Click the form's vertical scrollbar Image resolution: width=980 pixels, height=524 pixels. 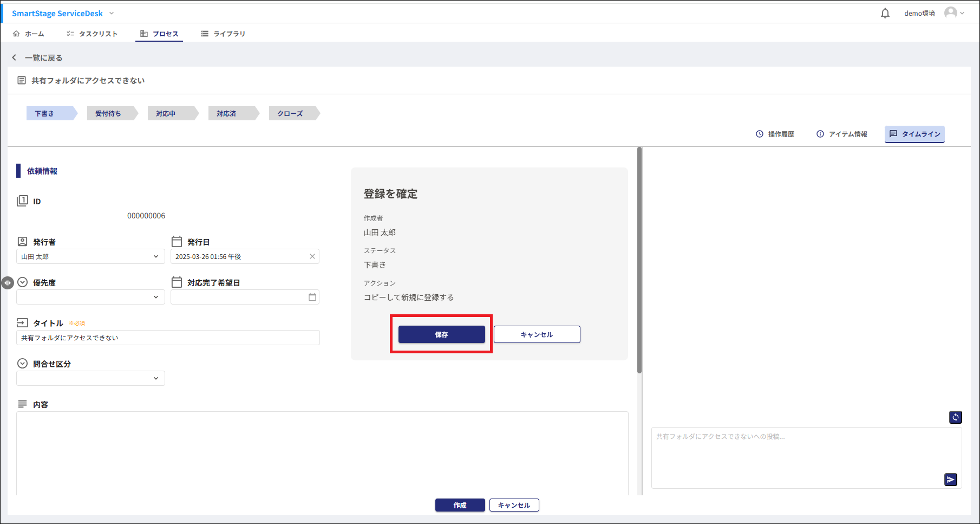point(639,260)
